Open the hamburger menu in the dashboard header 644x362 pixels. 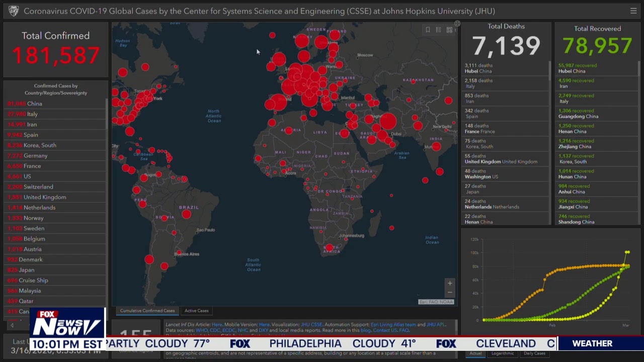coord(633,11)
